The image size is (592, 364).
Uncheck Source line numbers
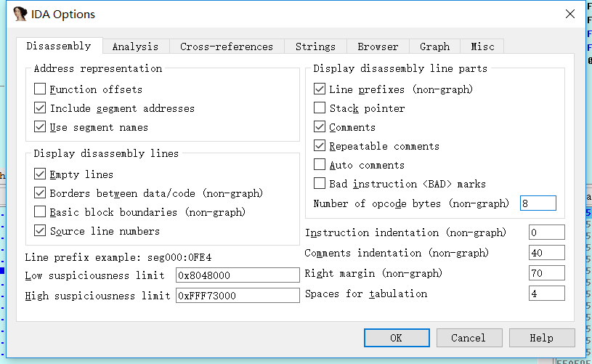pos(40,231)
